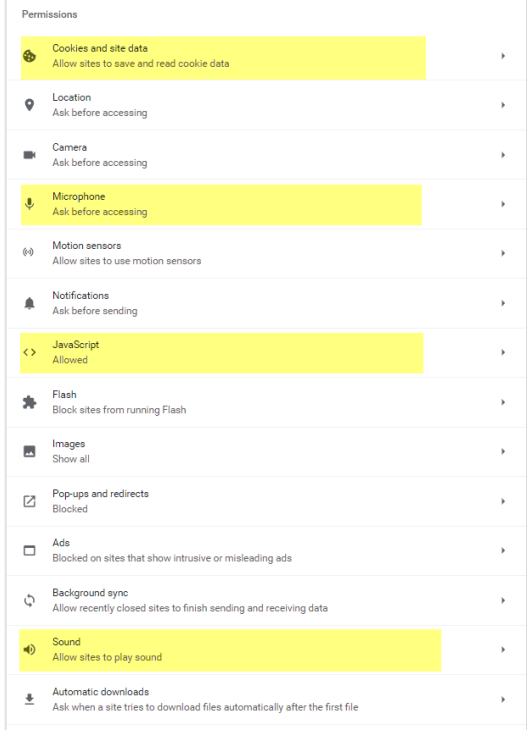Expand the Pop-ups and redirects arrow

pos(503,501)
